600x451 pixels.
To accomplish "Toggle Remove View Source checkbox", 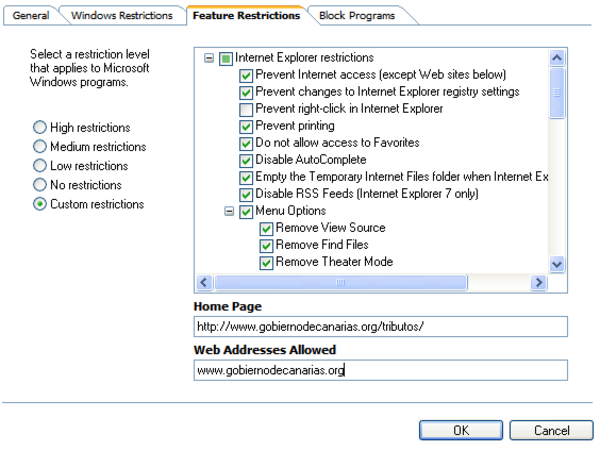I will [x=266, y=228].
